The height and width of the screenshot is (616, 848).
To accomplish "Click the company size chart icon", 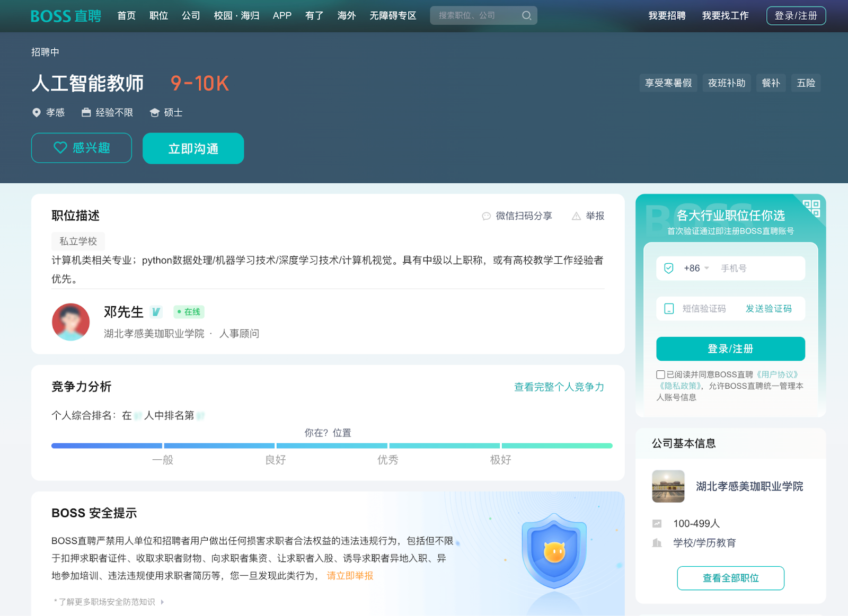I will 657,523.
